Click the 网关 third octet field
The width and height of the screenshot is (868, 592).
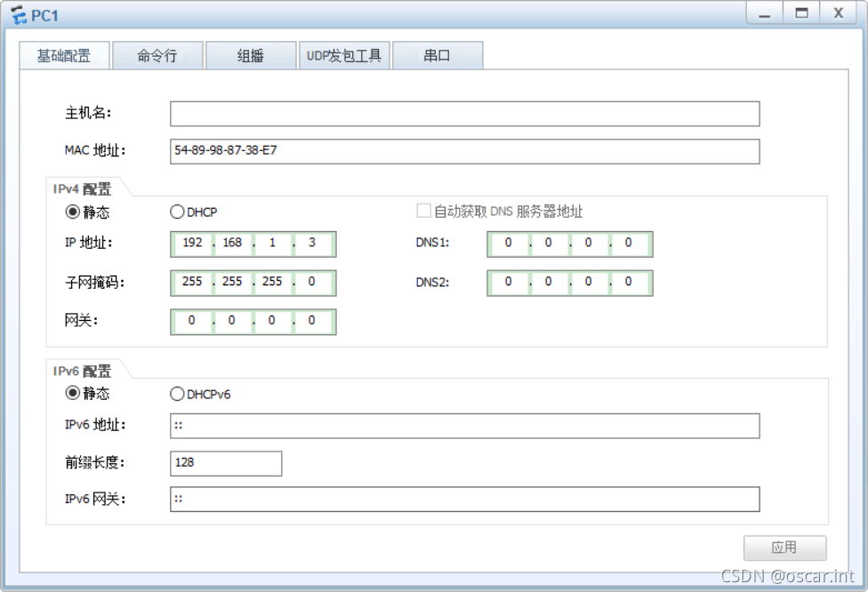(x=272, y=321)
